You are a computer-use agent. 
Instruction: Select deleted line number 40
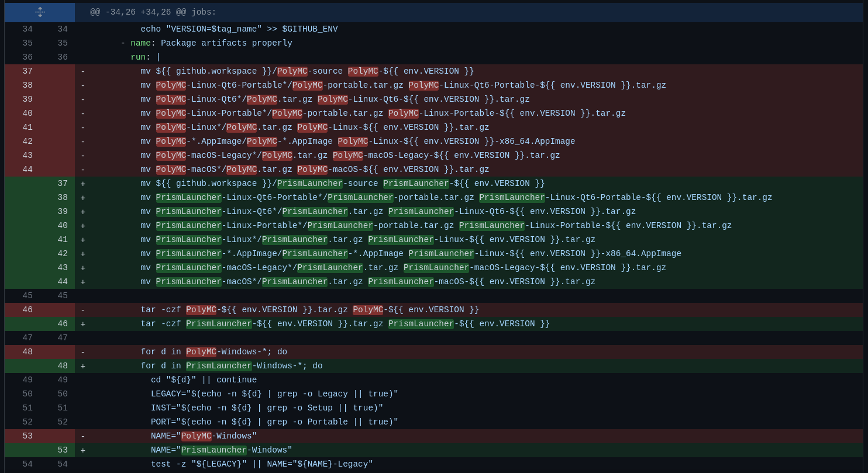click(x=27, y=113)
